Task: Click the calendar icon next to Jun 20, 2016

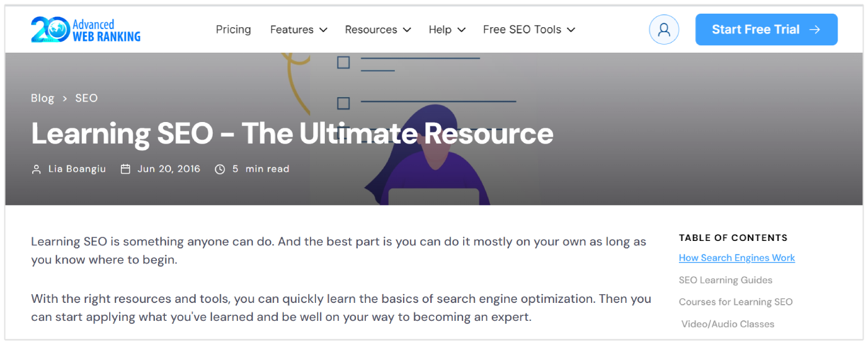Action: click(125, 169)
